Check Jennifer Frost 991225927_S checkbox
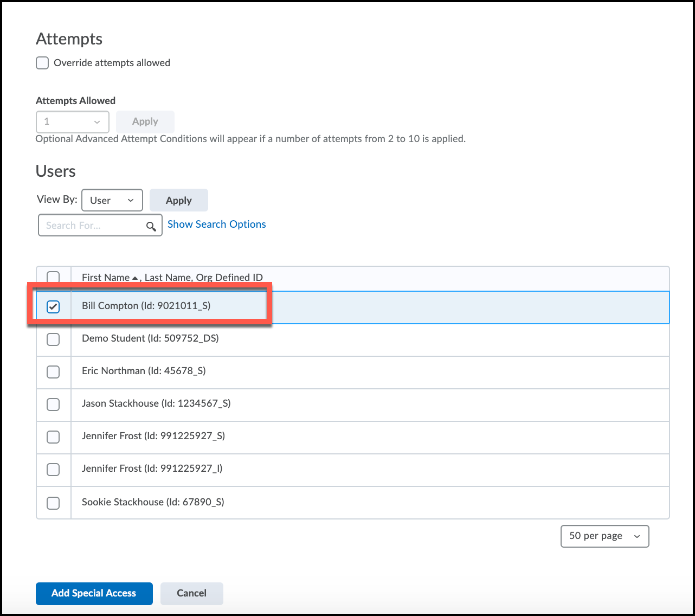This screenshot has height=616, width=695. 53,437
